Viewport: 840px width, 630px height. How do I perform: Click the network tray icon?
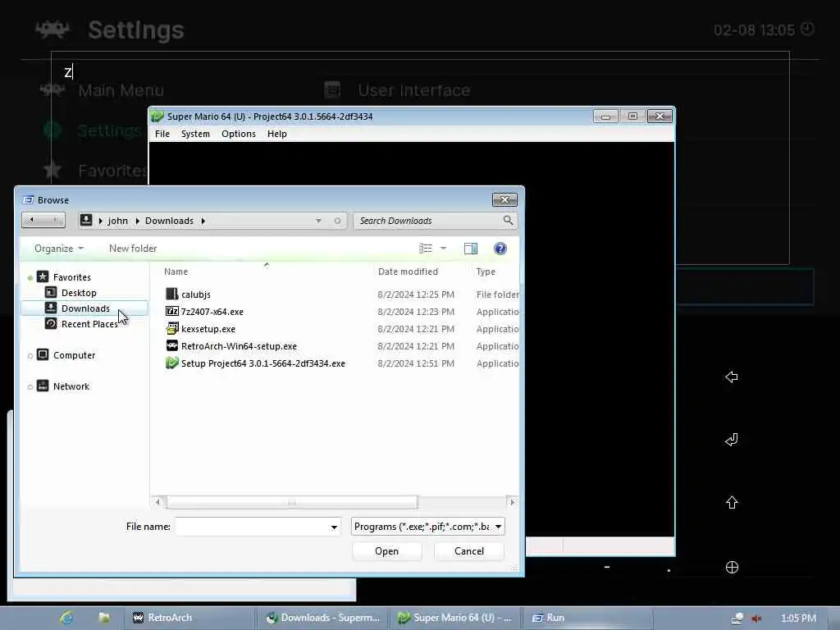[737, 619]
